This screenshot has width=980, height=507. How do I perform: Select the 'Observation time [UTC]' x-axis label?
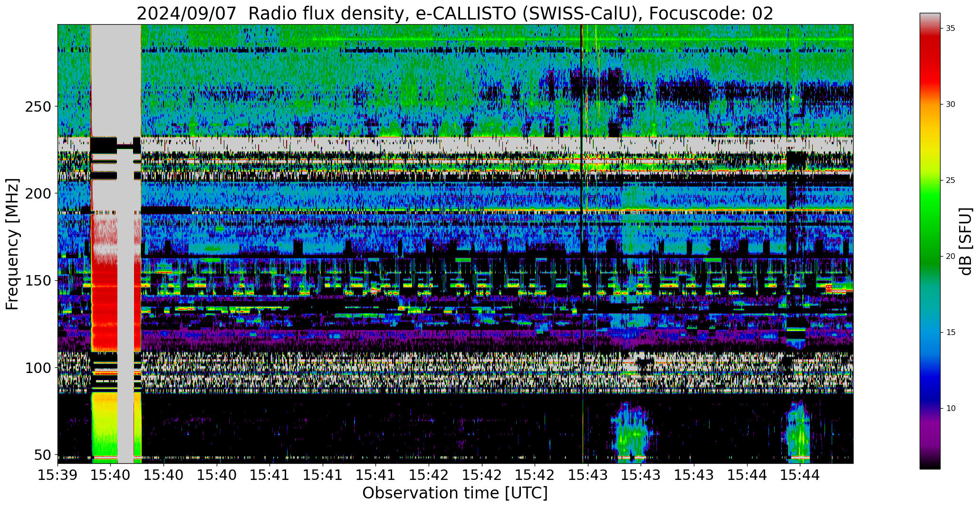(x=455, y=493)
